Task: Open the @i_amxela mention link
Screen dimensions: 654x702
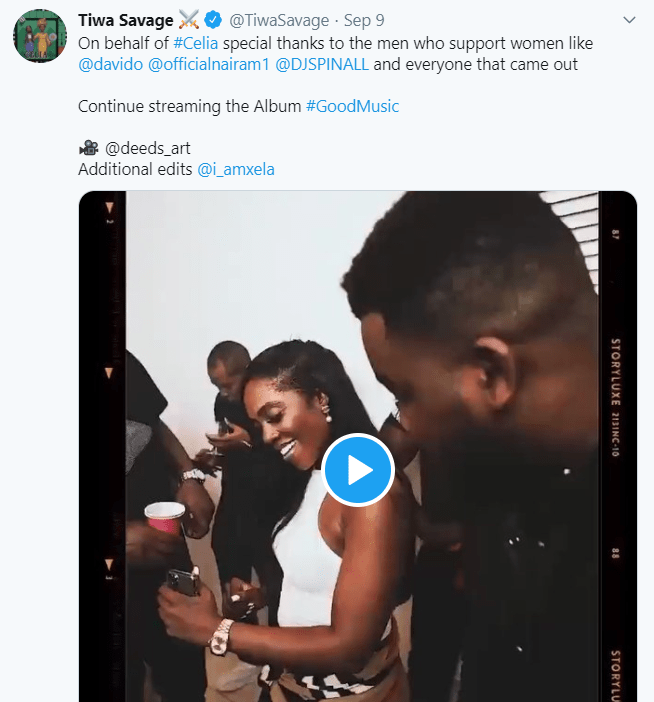Action: (236, 169)
